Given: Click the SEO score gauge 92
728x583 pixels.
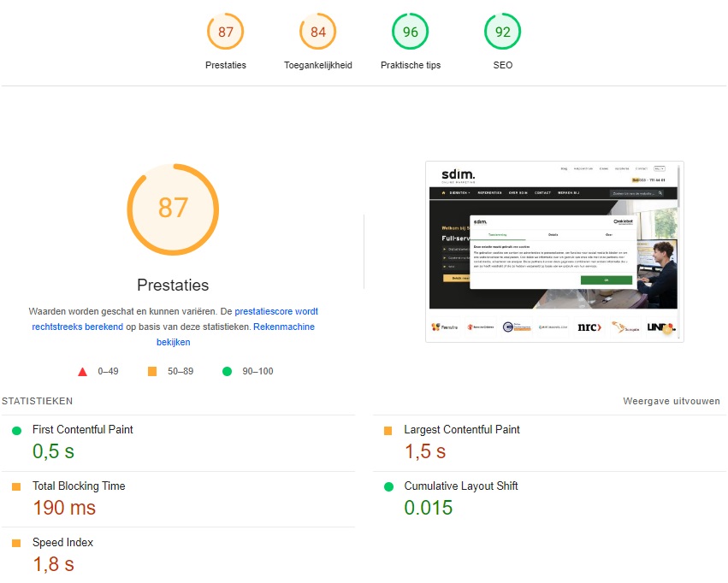Looking at the screenshot, I should (503, 32).
